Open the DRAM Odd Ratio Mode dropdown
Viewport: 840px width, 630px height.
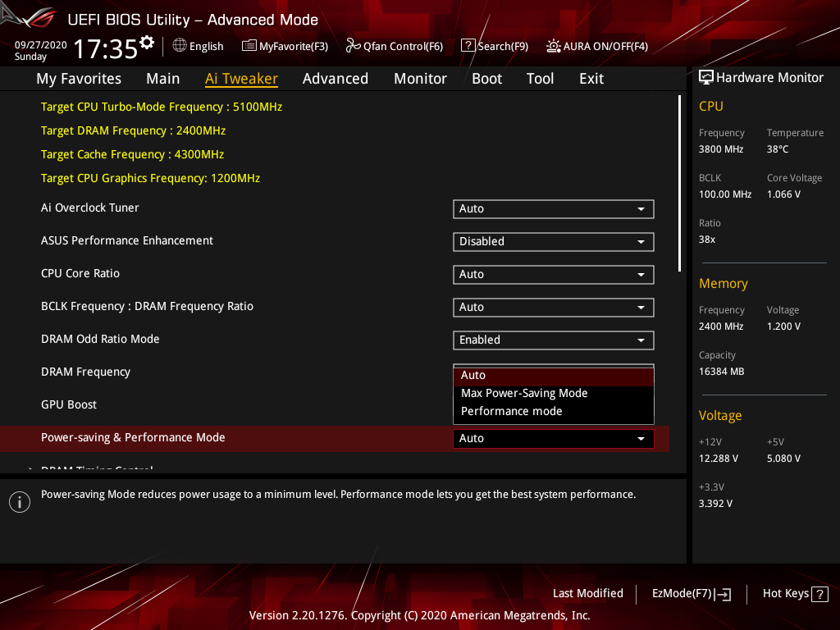click(x=554, y=340)
